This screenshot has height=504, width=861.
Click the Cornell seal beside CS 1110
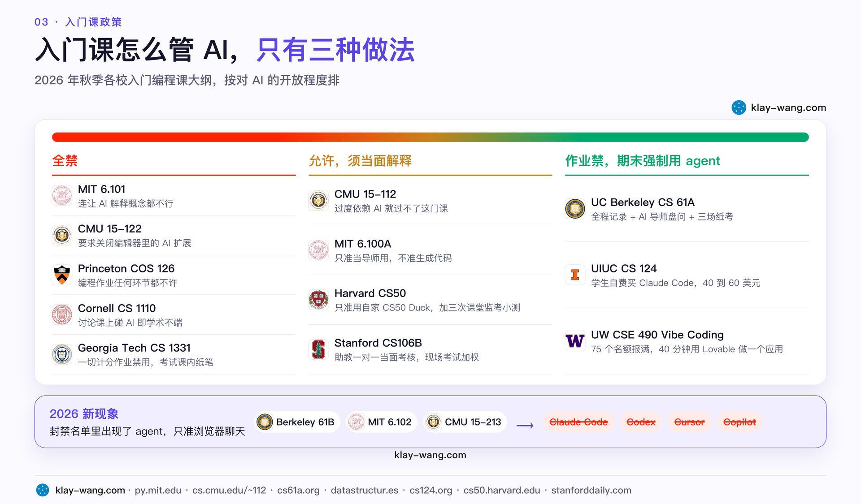click(62, 315)
